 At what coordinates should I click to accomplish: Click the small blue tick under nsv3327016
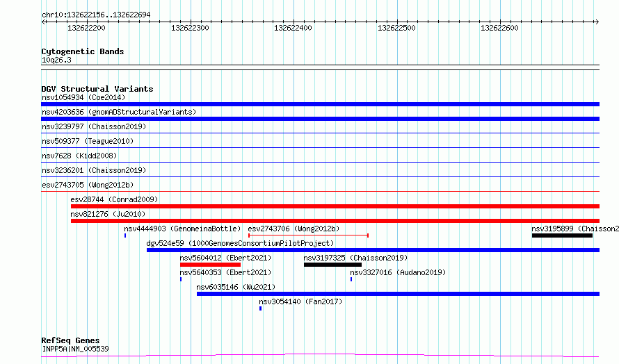tap(351, 279)
